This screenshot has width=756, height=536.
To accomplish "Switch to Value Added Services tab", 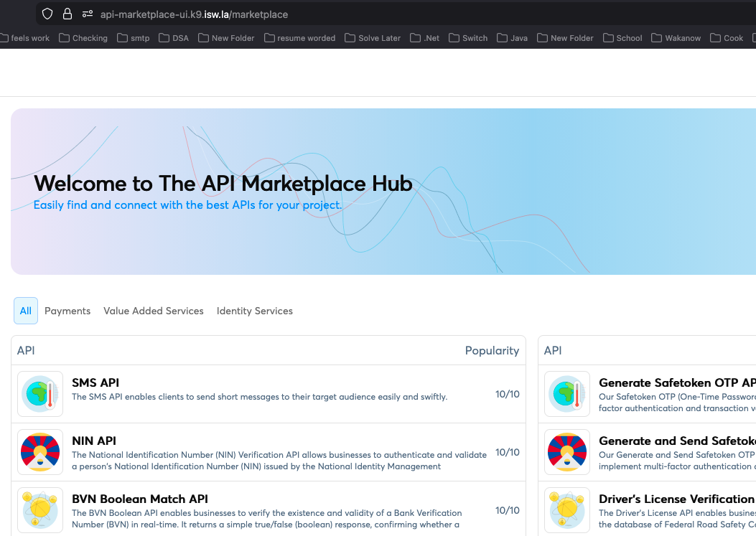I will (x=154, y=311).
